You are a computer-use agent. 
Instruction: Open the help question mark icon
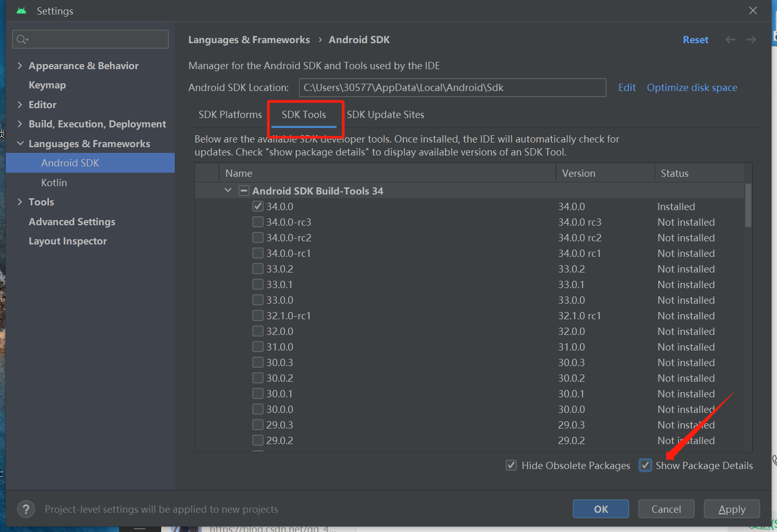(26, 509)
